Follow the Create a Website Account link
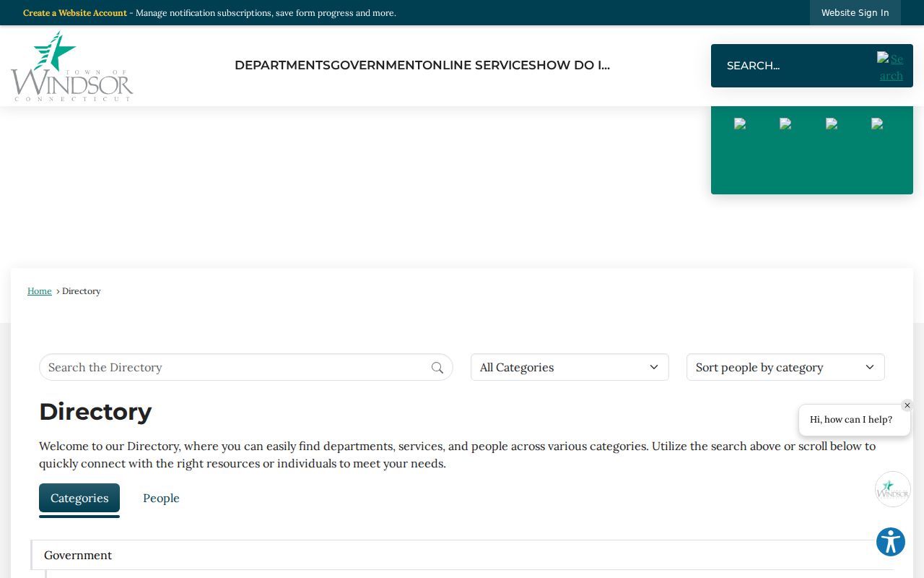The width and height of the screenshot is (924, 578). click(x=75, y=13)
